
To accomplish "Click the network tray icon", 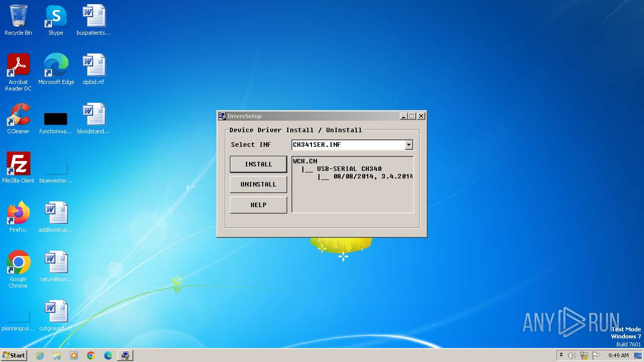I will 584,355.
